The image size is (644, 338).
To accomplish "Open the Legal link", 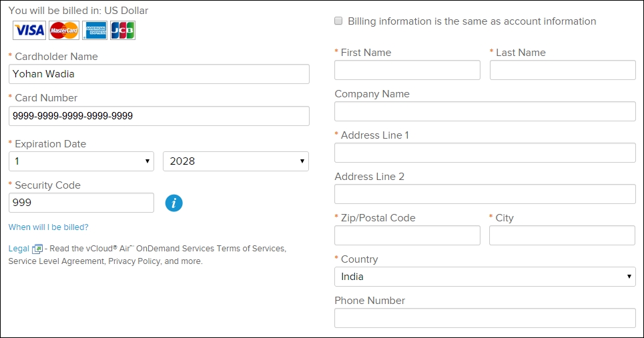I will pyautogui.click(x=19, y=249).
